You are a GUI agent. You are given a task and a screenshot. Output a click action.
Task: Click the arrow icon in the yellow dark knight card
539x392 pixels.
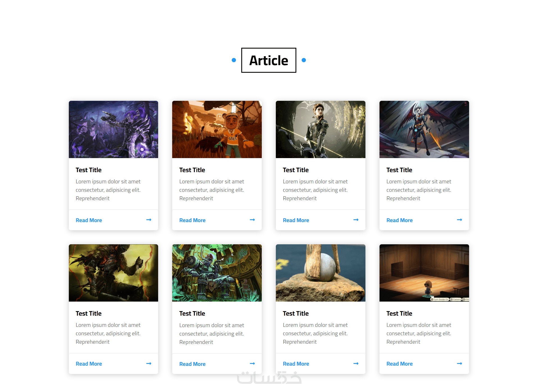tap(149, 363)
